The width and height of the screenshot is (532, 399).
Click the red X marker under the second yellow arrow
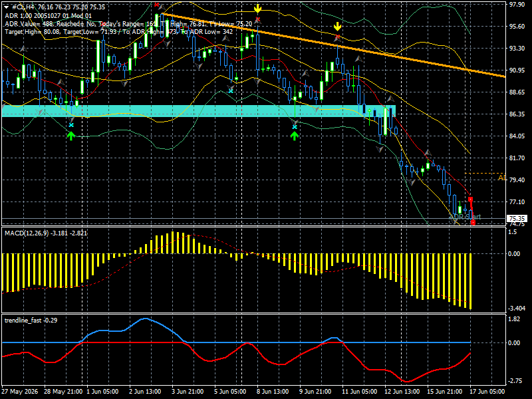tap(337, 37)
